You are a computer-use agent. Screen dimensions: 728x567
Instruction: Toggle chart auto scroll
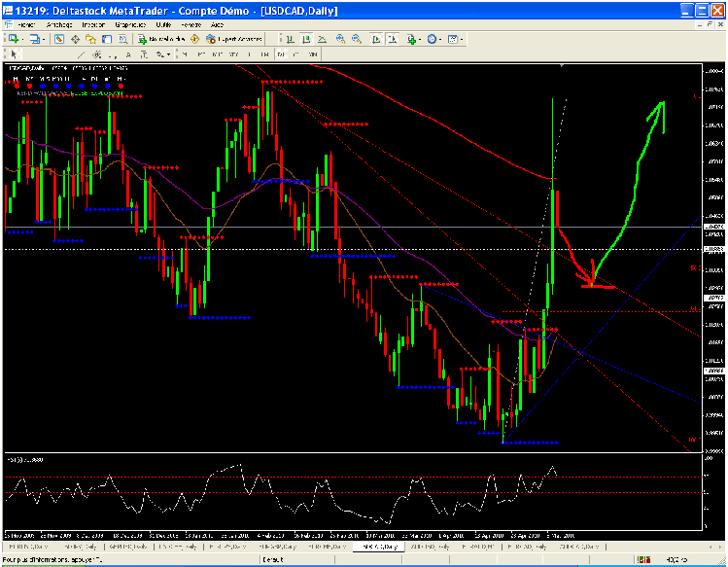point(376,39)
